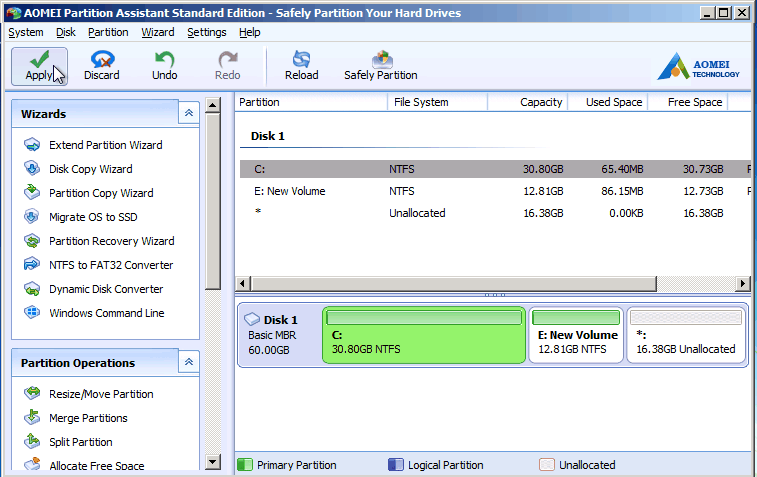This screenshot has width=757, height=477.
Task: Click Dynamic Disk Converter icon
Action: click(32, 288)
